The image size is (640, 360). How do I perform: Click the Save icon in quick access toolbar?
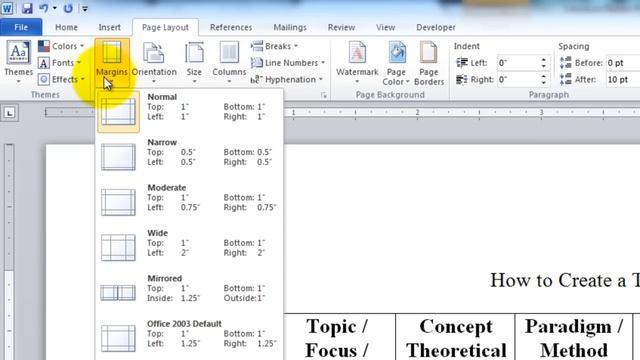click(27, 8)
